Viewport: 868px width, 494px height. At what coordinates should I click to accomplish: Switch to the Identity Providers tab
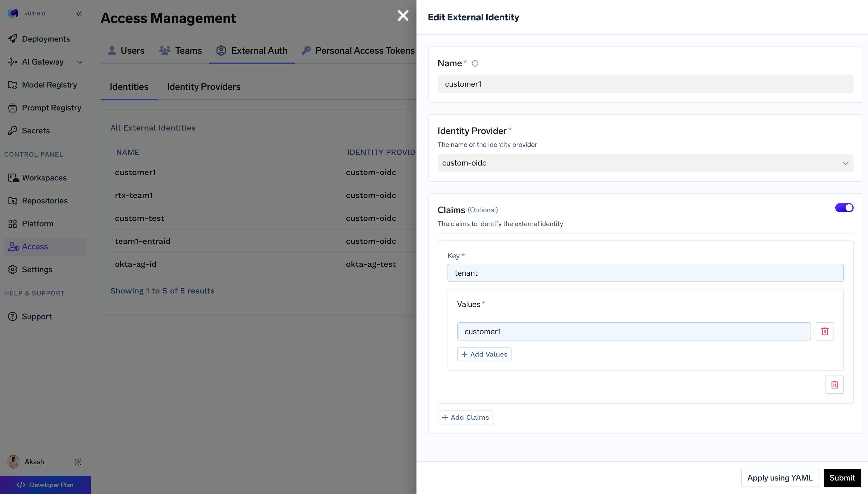pos(203,87)
